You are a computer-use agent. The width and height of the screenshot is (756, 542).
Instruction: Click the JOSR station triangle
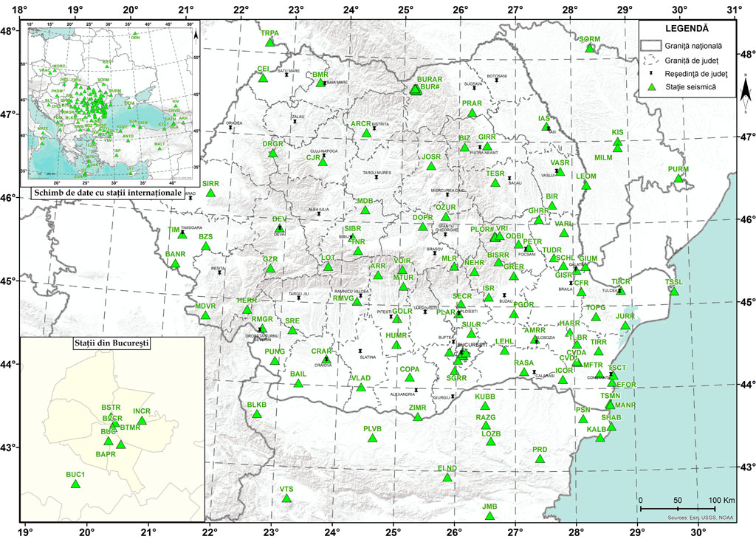[x=431, y=166]
